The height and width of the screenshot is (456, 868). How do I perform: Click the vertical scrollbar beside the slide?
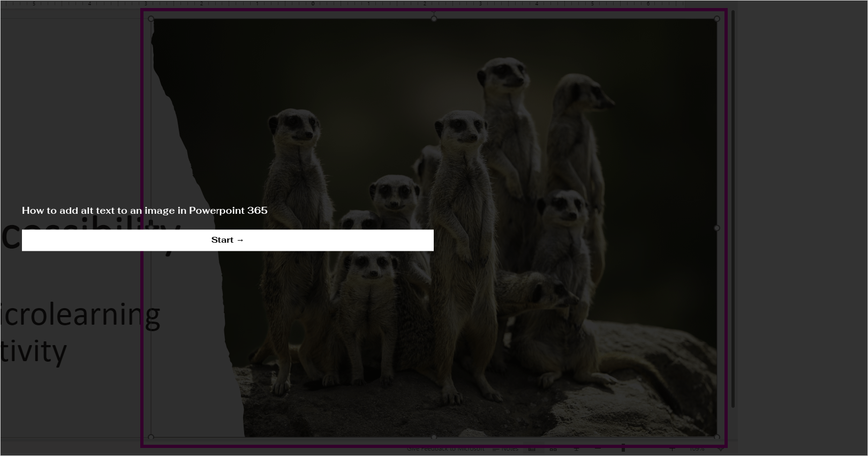coord(733,209)
